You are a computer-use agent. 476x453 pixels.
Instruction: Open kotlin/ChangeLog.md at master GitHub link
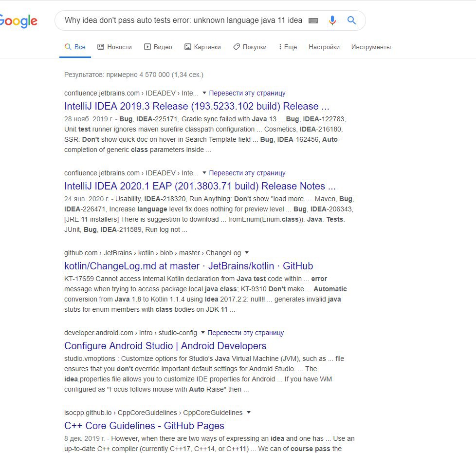point(188,266)
